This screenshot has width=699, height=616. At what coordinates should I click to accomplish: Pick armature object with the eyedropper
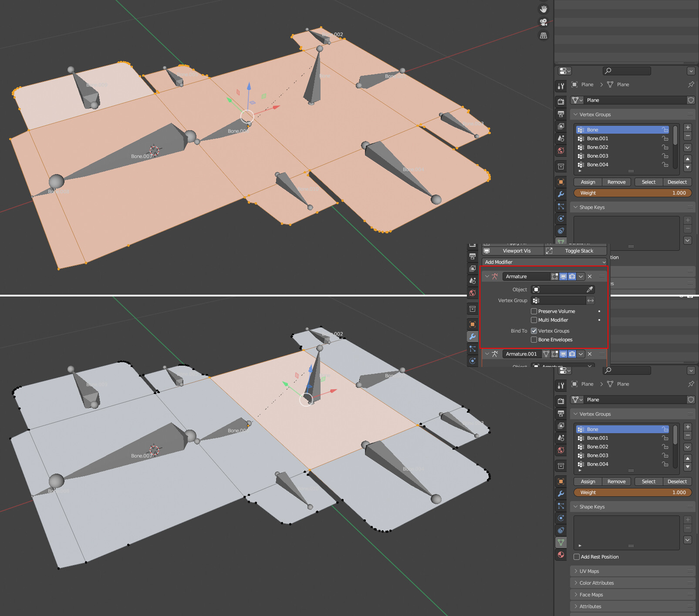(590, 289)
